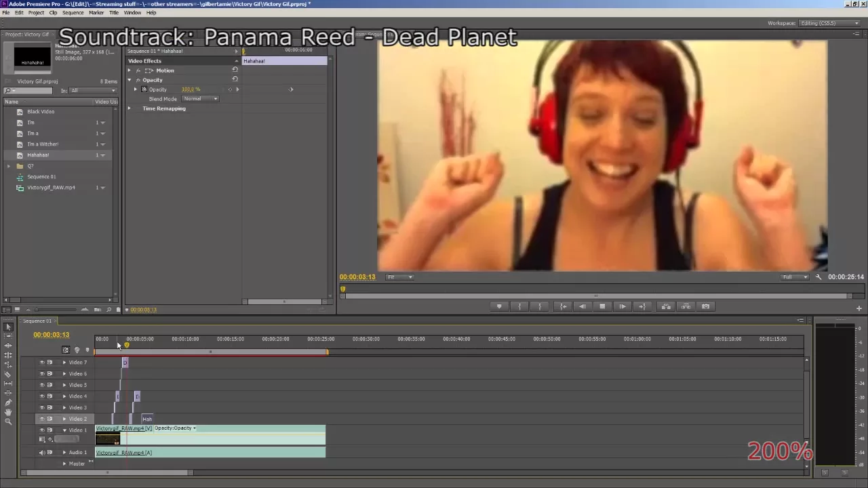Select the Razor tool

pyautogui.click(x=8, y=374)
